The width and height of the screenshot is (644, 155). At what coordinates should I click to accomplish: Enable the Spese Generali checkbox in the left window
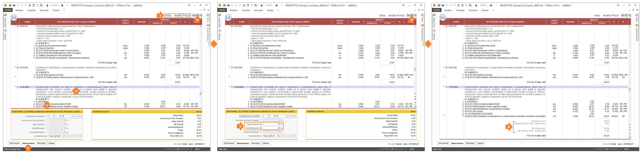tap(47, 124)
